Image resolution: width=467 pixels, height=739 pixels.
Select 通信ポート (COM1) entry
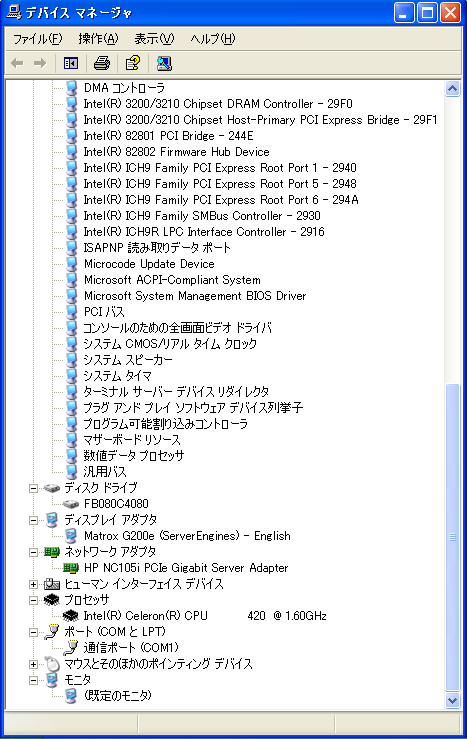point(131,648)
